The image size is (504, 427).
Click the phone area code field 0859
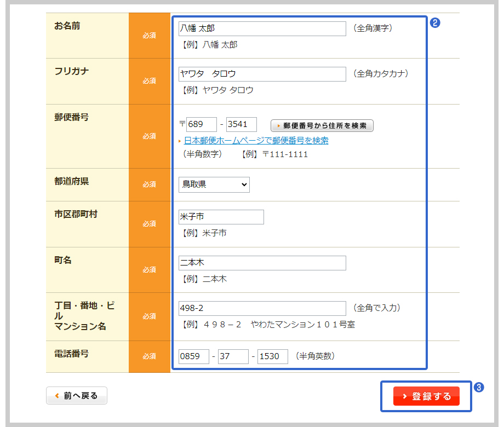[194, 356]
